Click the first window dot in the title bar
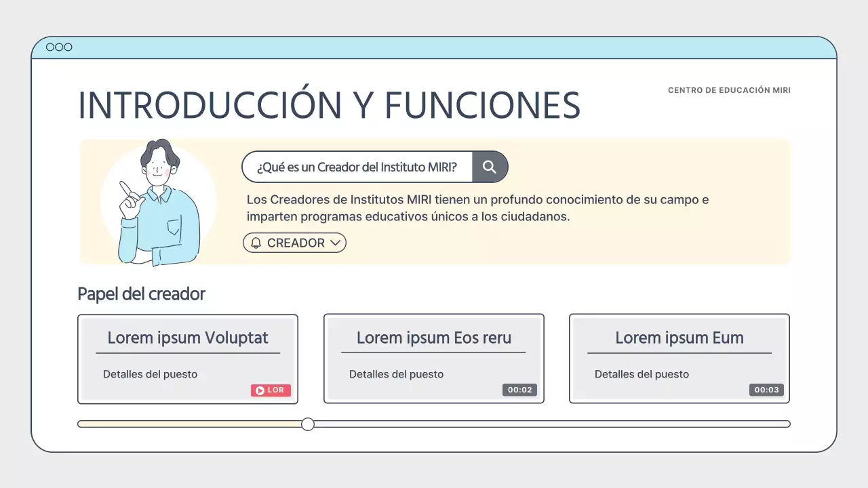 tap(50, 47)
